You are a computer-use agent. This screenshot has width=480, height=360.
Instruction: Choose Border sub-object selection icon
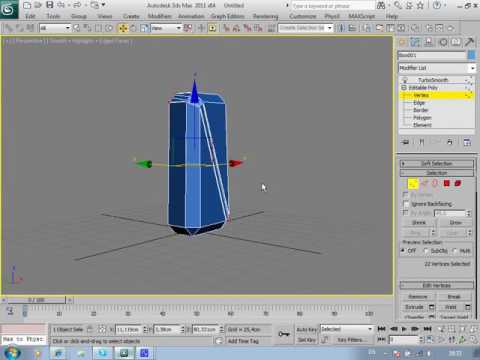(x=435, y=184)
